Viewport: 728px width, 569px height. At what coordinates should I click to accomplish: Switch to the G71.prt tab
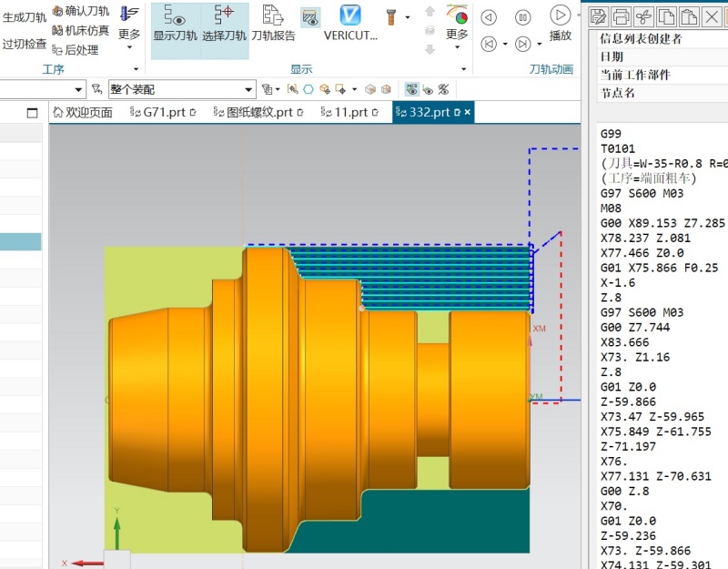click(x=163, y=112)
